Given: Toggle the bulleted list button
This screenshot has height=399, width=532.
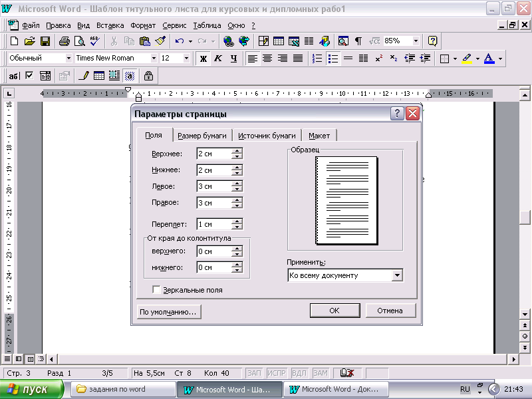Looking at the screenshot, I should (333, 59).
